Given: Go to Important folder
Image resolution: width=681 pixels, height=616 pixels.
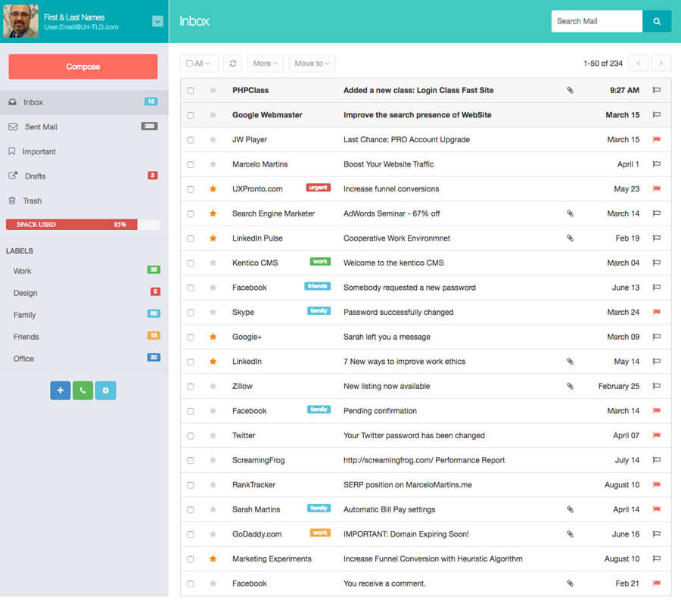Looking at the screenshot, I should [x=84, y=151].
